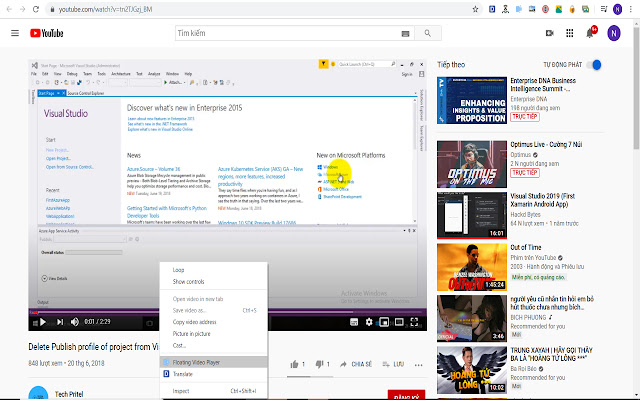The image size is (640, 400).
Task: Open the Out of Time video thumbnail
Action: 471,263
